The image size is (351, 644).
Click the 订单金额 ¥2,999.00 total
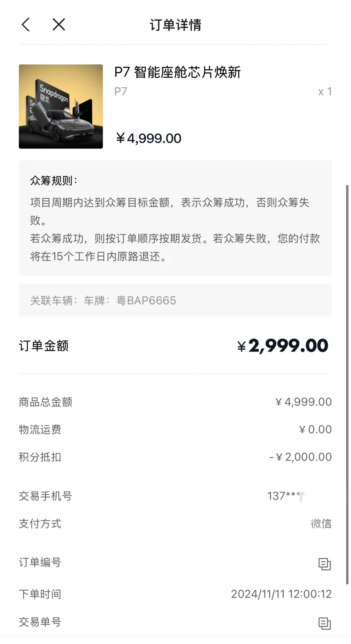coord(282,346)
